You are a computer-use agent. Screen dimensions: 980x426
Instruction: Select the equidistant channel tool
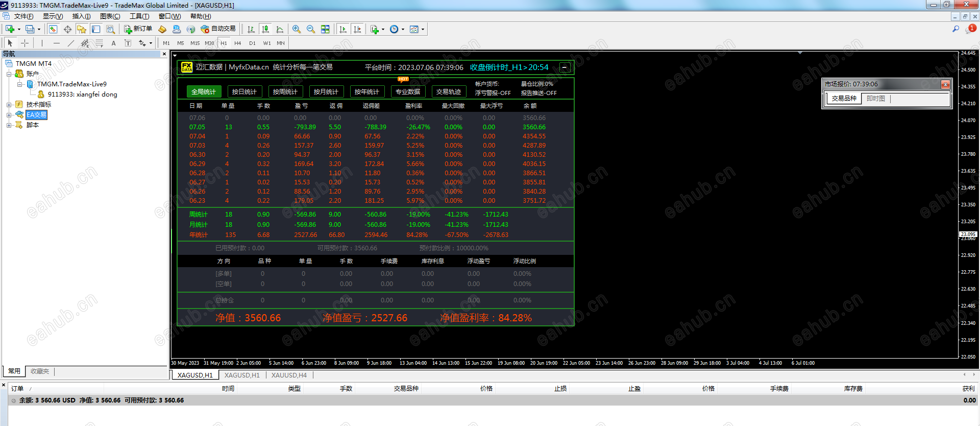tap(85, 43)
